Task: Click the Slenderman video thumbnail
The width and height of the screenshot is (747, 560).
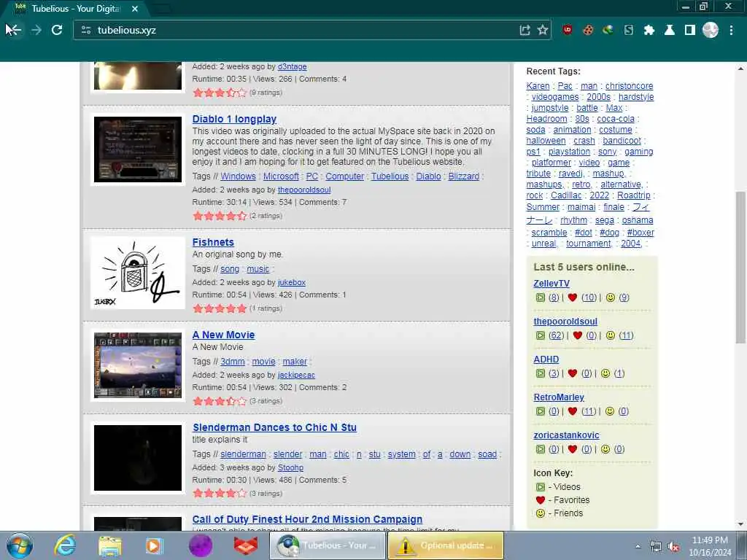Action: click(138, 458)
